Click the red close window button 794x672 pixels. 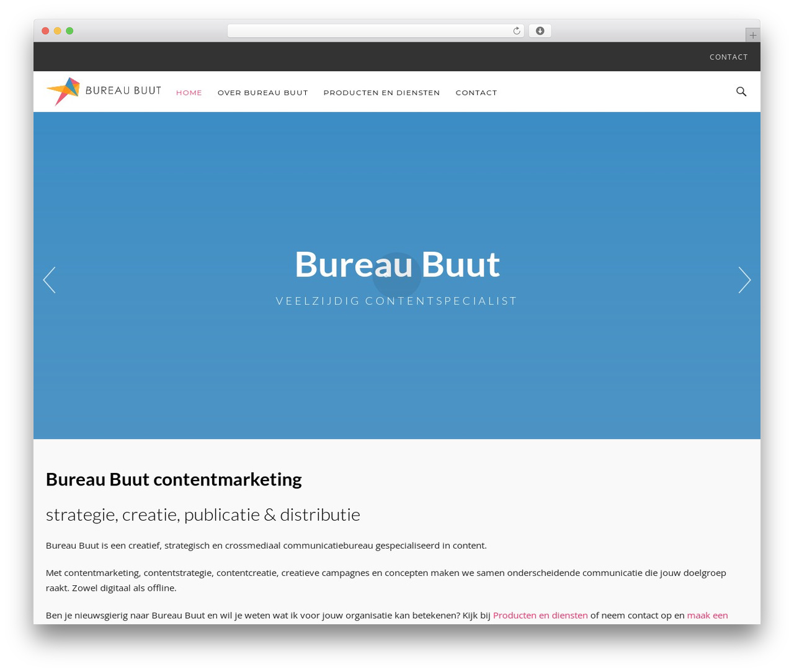[45, 31]
